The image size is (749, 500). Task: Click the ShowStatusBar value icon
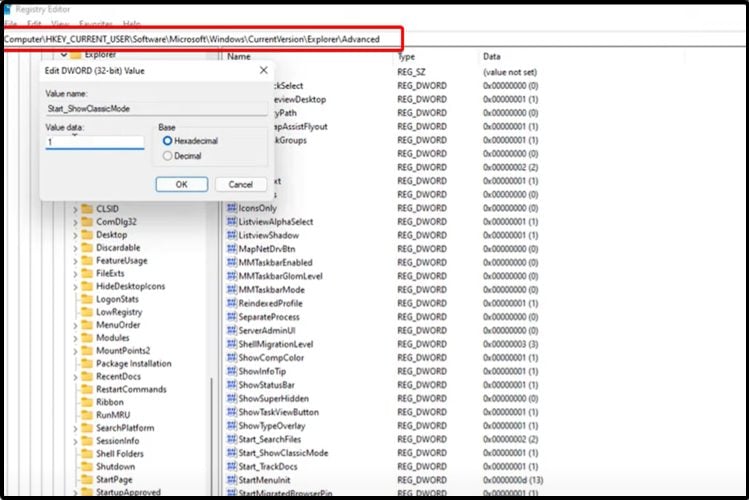(x=232, y=385)
